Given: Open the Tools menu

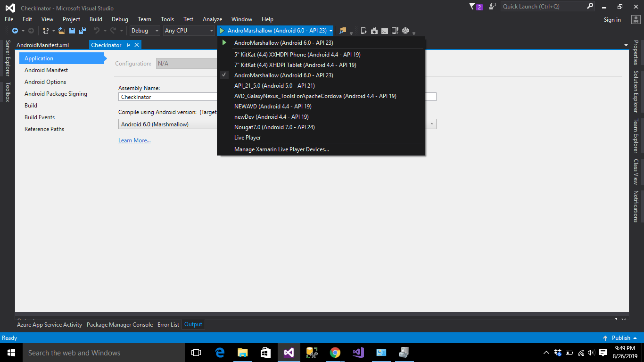Looking at the screenshot, I should click(167, 19).
